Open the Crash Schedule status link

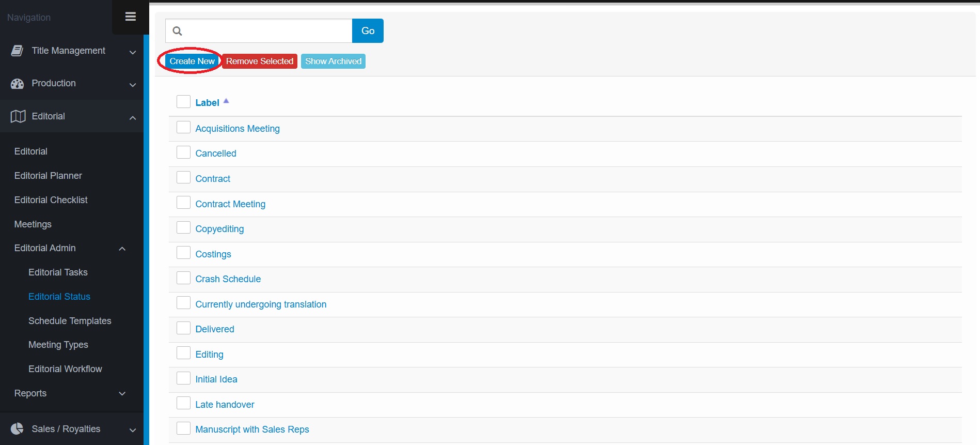pyautogui.click(x=228, y=279)
